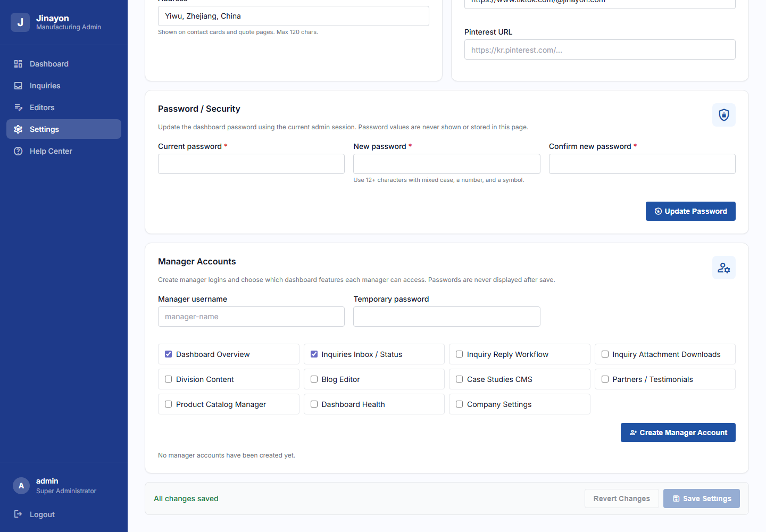Check the Company Settings checkbox
Image resolution: width=766 pixels, height=532 pixels.
460,404
